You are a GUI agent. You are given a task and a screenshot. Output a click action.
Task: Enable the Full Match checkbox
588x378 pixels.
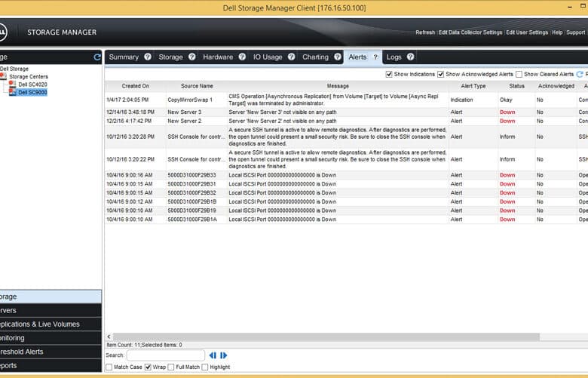171,367
